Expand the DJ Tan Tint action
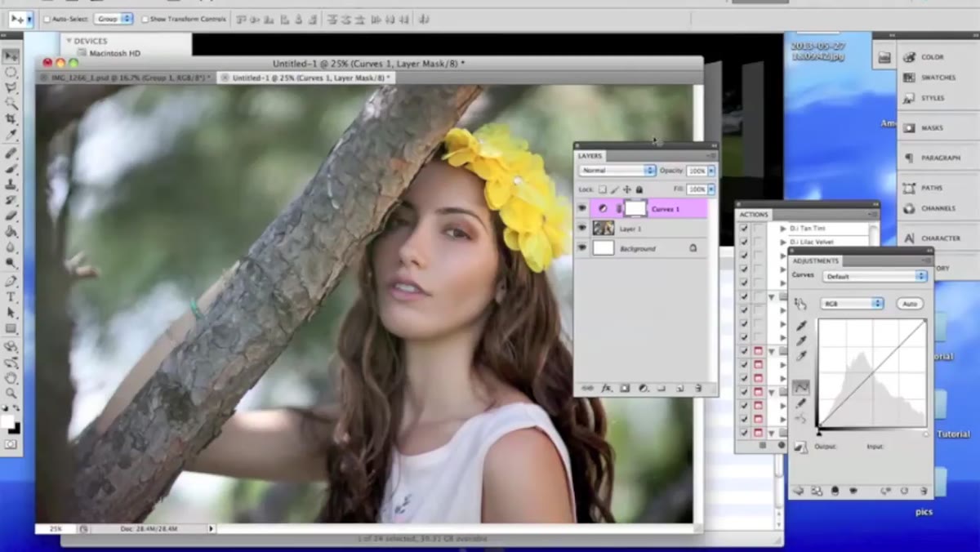The width and height of the screenshot is (980, 552). (783, 229)
